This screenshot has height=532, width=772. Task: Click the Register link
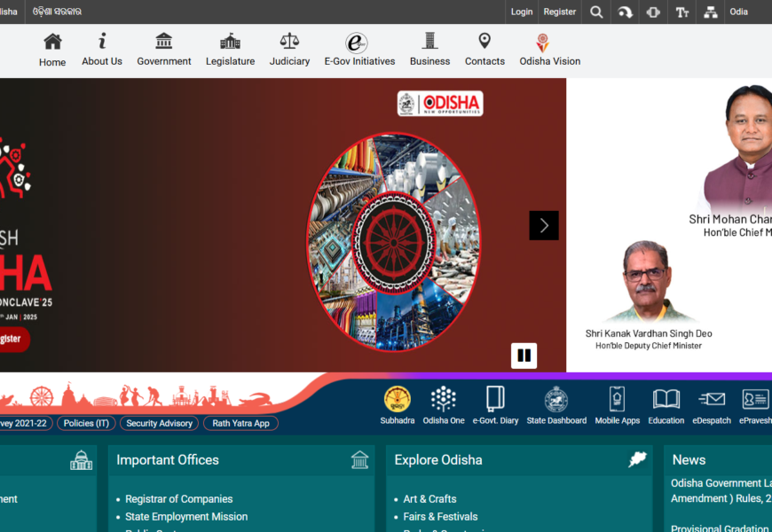[559, 12]
